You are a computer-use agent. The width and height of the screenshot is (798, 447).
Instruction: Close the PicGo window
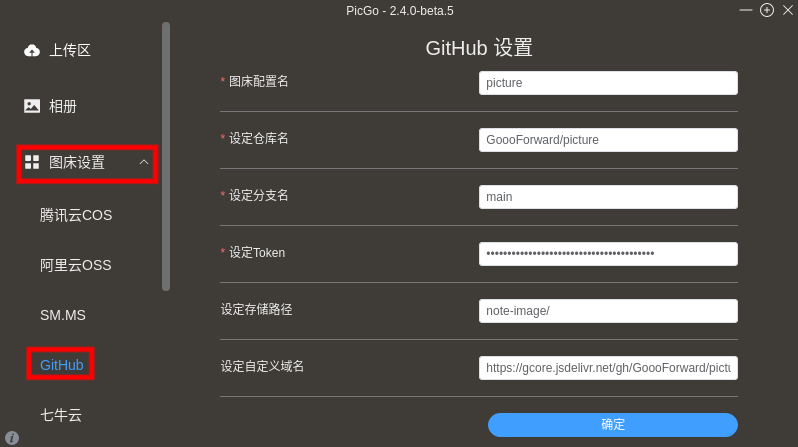[x=788, y=10]
